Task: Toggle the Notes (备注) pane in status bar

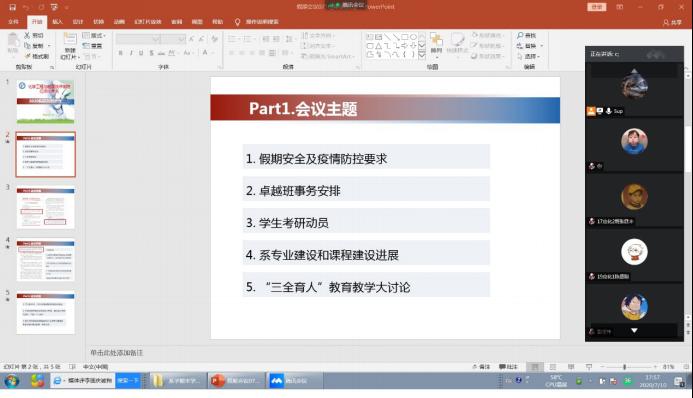Action: click(x=481, y=367)
